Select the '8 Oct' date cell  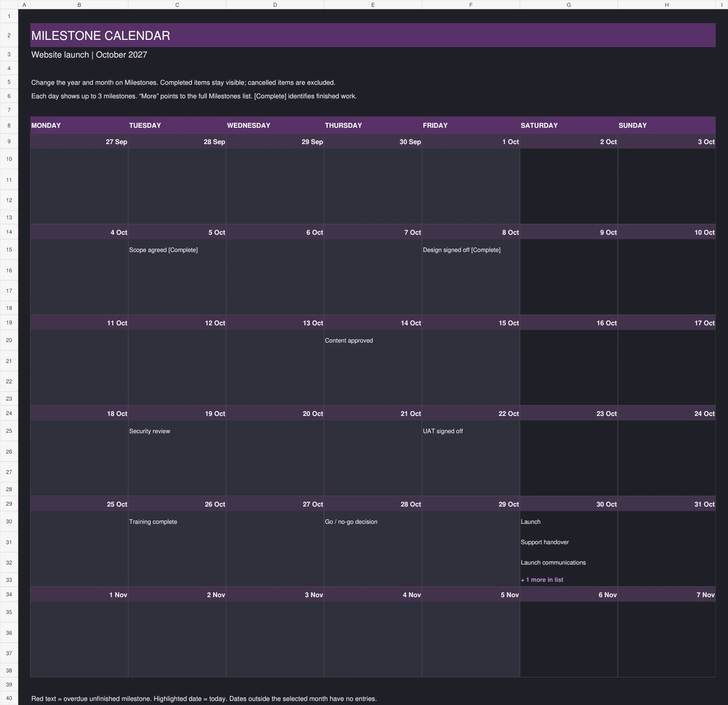471,232
